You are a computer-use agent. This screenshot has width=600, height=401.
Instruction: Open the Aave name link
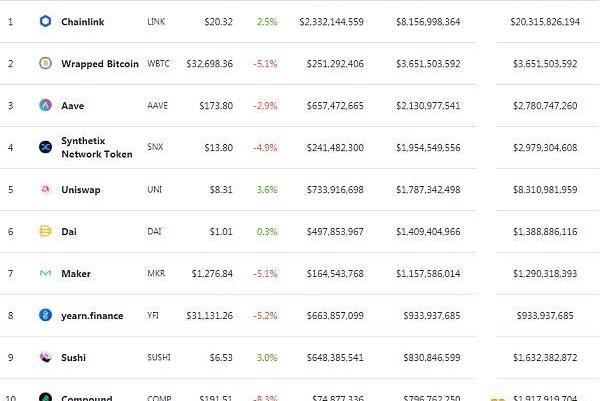73,105
